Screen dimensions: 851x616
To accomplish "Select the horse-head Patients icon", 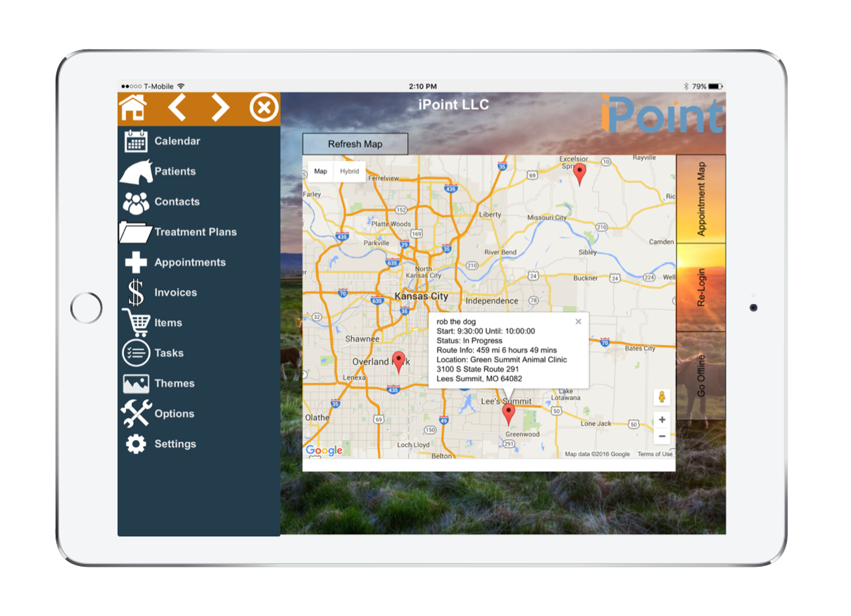I will tap(136, 171).
